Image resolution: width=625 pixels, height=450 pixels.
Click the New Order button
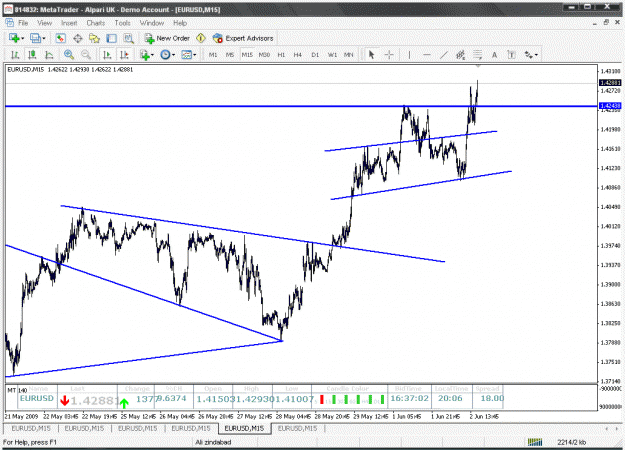pyautogui.click(x=167, y=38)
